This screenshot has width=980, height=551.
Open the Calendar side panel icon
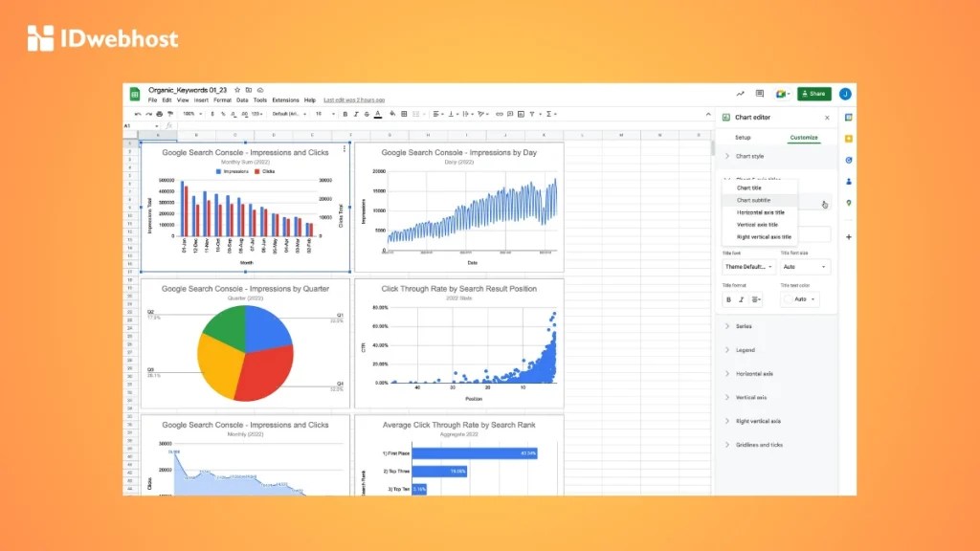click(x=849, y=118)
